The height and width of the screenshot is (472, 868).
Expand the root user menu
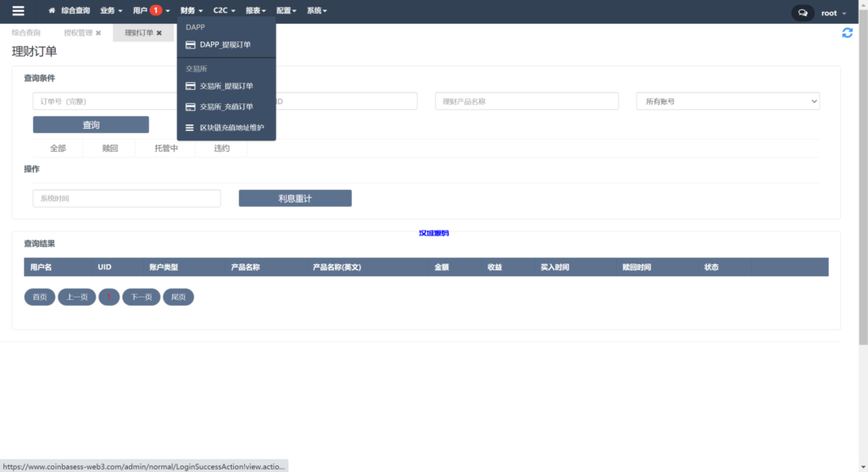[832, 13]
